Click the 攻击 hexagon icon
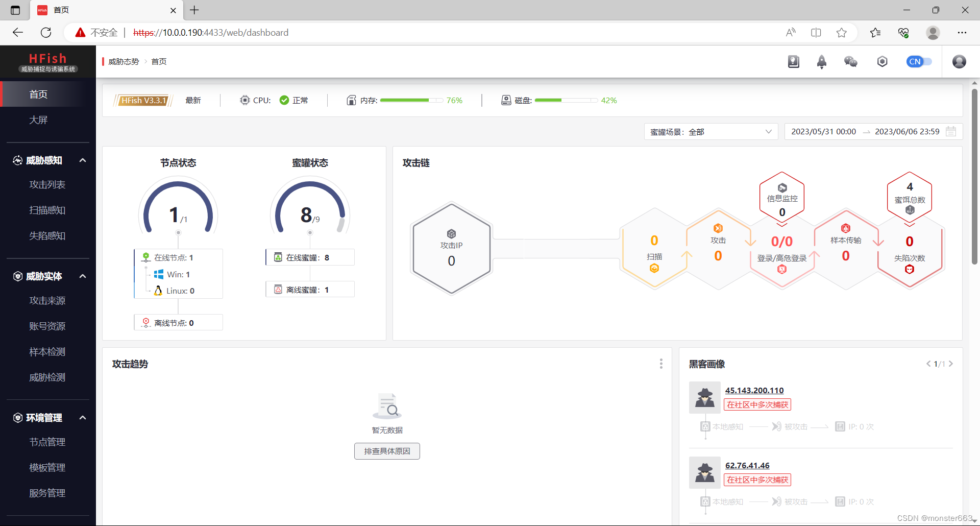The image size is (980, 526). point(718,228)
